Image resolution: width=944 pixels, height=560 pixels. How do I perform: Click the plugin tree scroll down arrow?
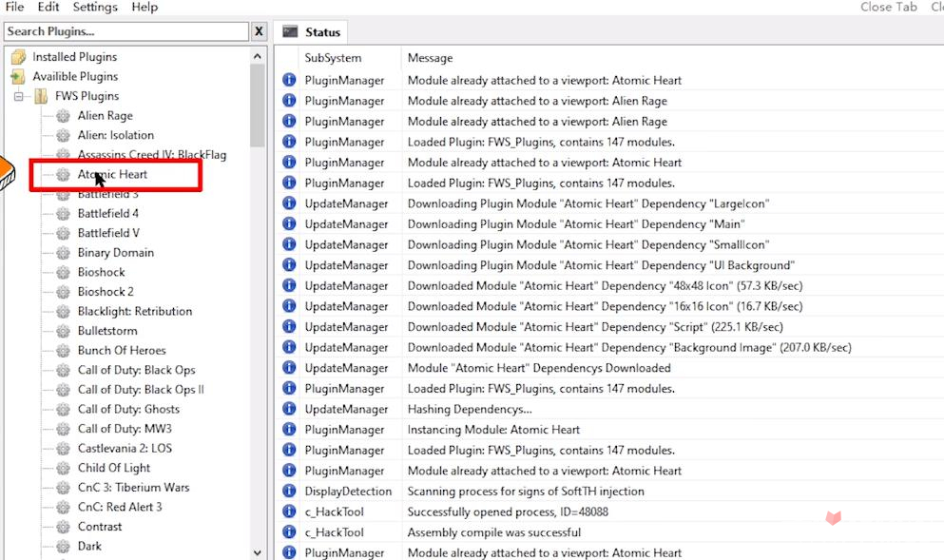pos(258,552)
